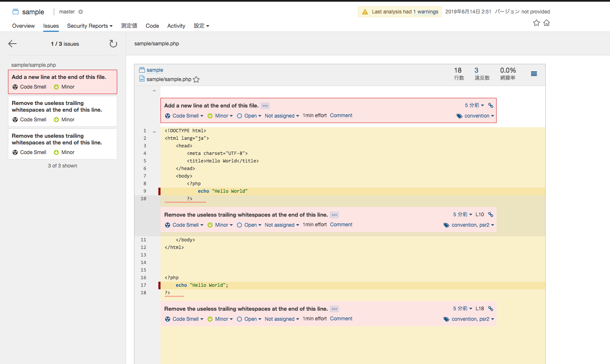Viewport: 610px width, 364px height.
Task: Copy permalink of the 'Add a new line' issue
Action: point(491,105)
